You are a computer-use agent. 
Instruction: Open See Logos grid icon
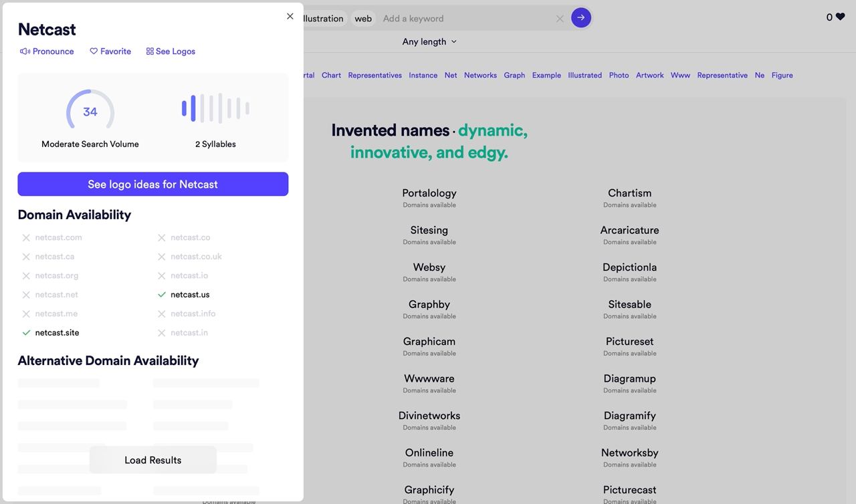[x=150, y=51]
